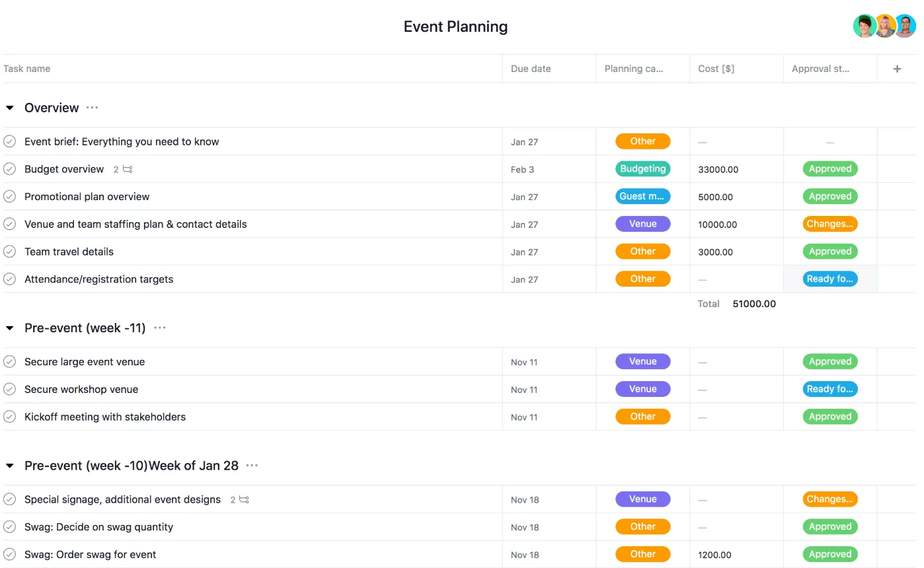924x568 pixels.
Task: Open the Team travel details task
Action: coord(69,252)
